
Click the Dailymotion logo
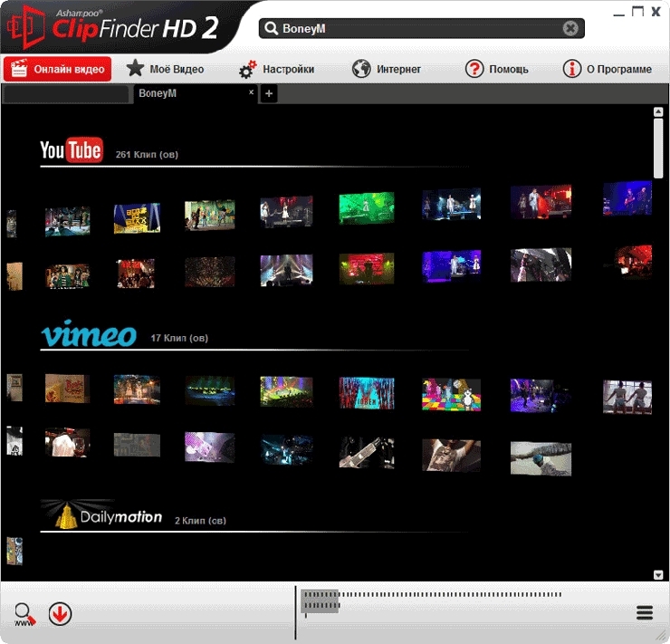pyautogui.click(x=102, y=514)
